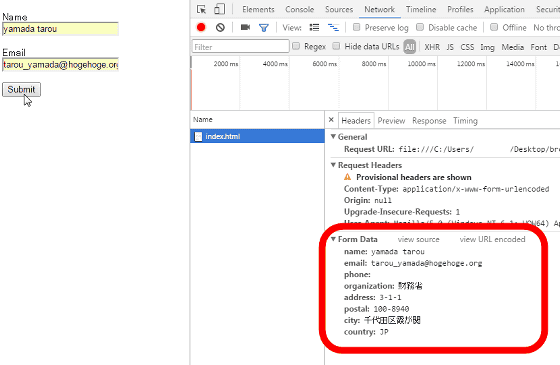Viewport: 560px width, 365px height.
Task: Filter requests by XHR
Action: [x=432, y=47]
